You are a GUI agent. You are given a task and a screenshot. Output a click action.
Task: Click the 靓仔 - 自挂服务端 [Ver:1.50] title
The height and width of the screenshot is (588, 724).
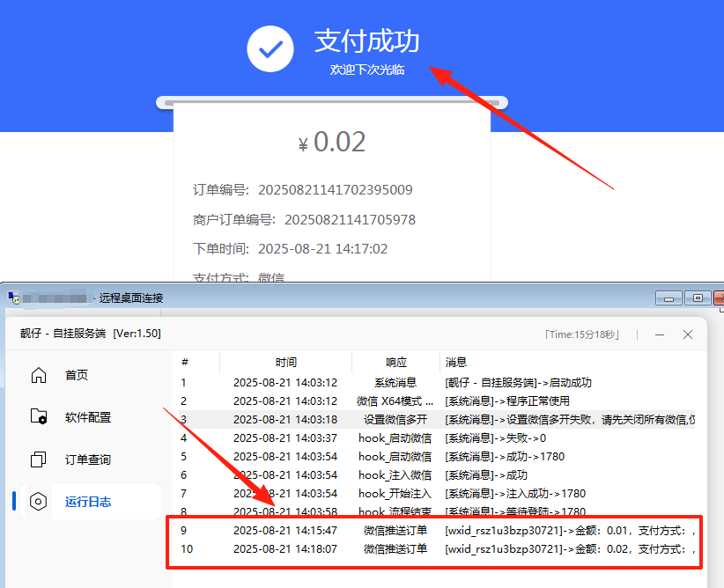91,334
